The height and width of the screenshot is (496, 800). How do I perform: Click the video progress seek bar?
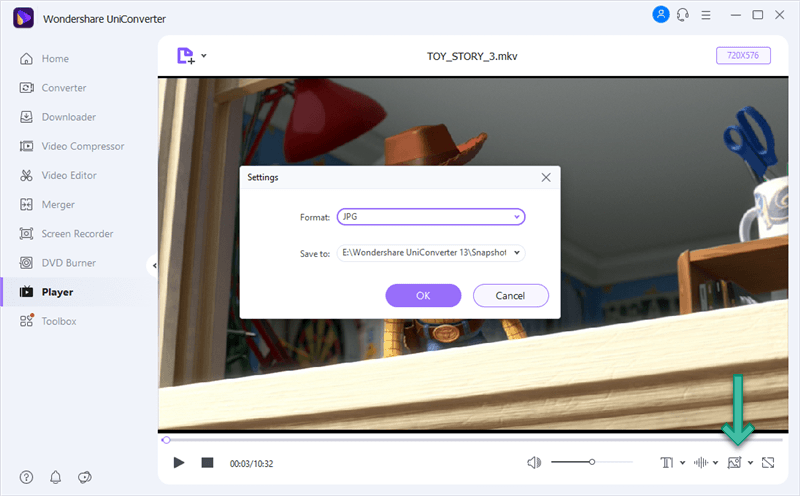click(x=472, y=440)
